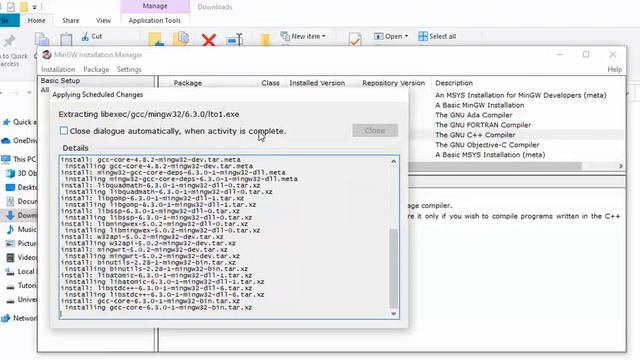
Task: Open Application Tools tab in File Explorer
Action: point(155,20)
